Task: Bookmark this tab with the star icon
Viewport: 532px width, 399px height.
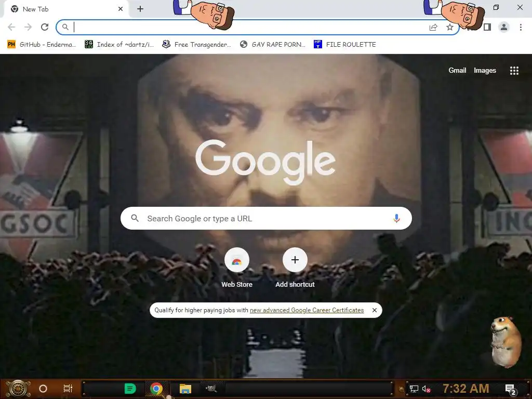Action: click(450, 27)
